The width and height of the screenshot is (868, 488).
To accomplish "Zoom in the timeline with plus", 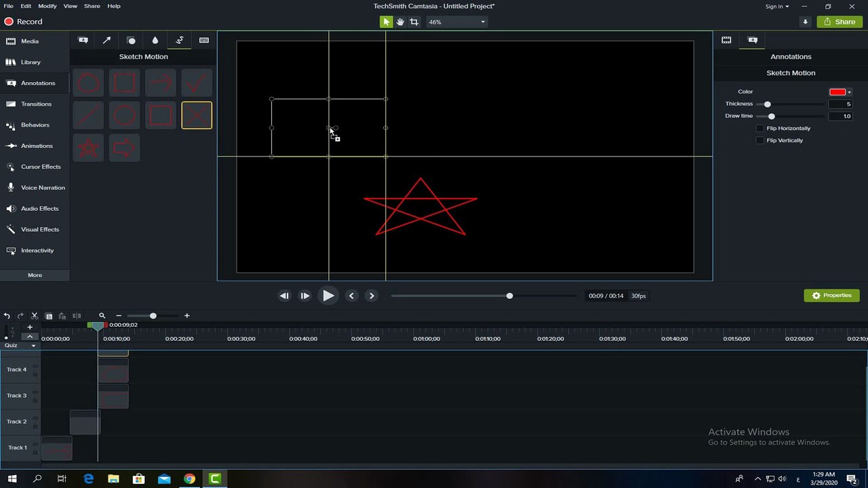I will coord(187,316).
